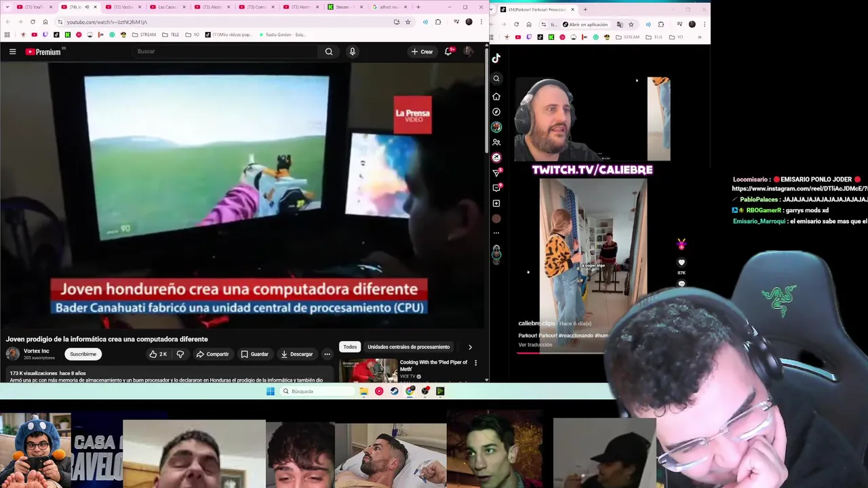Click the Crear button on YouTube
Image resolution: width=868 pixels, height=488 pixels.
[422, 52]
